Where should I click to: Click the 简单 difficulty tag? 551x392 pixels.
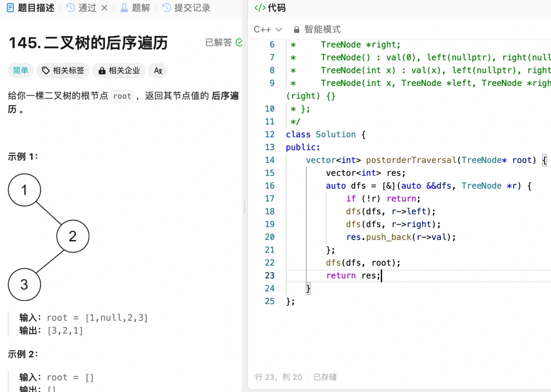click(21, 70)
